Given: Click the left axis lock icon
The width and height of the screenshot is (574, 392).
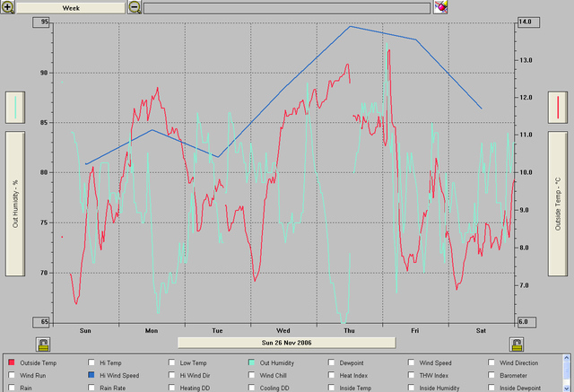Looking at the screenshot, I should point(43,344).
